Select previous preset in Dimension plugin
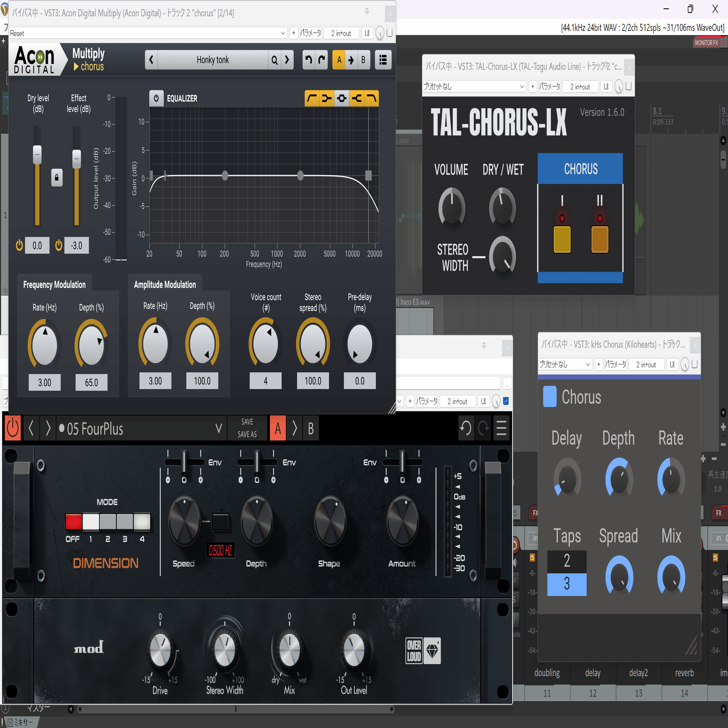Screen dimensions: 728x728 [31, 428]
